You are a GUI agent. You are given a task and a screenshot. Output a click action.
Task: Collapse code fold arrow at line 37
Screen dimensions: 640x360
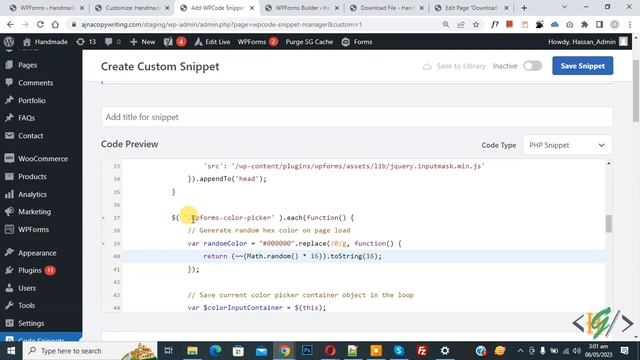pos(104,218)
